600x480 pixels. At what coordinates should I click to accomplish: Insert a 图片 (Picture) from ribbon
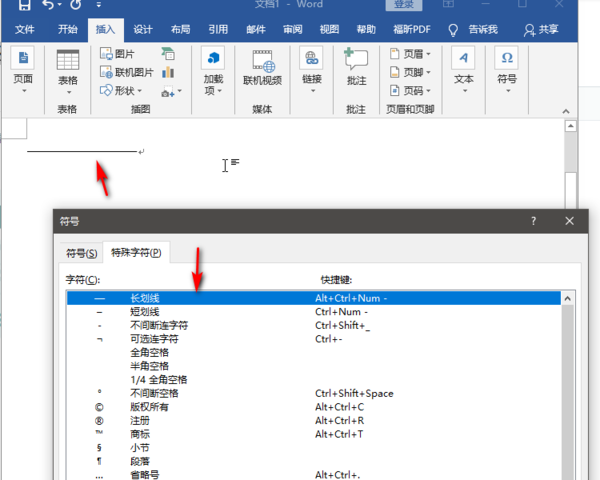(x=117, y=54)
